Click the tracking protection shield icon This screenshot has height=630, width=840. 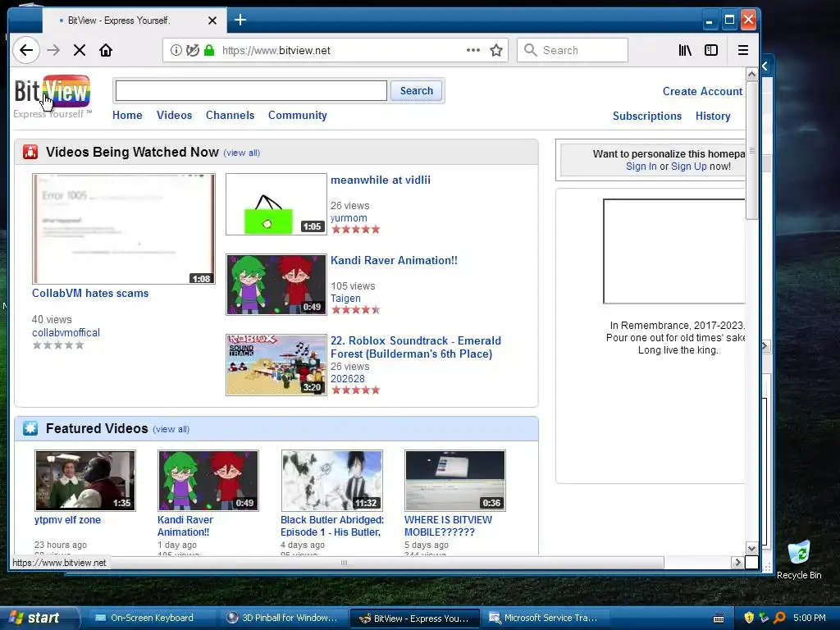192,50
